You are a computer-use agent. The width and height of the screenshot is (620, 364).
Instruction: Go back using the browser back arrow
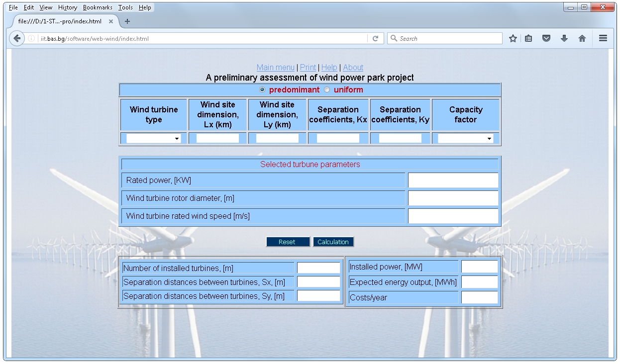(17, 38)
